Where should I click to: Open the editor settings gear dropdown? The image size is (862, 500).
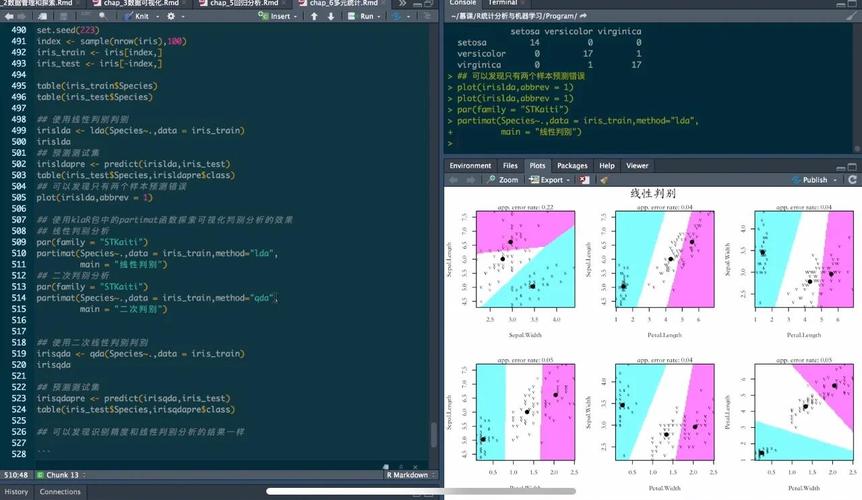[x=174, y=16]
